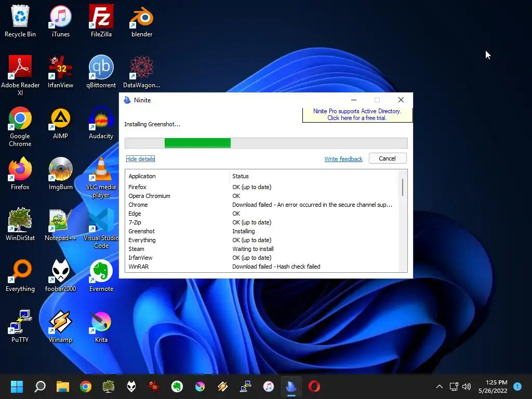Select the DataWagon desktop shortcut
This screenshot has width=532, height=399.
coord(142,72)
